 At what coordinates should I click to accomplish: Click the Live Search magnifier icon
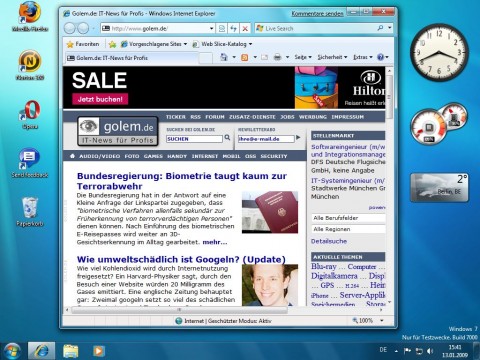380,28
